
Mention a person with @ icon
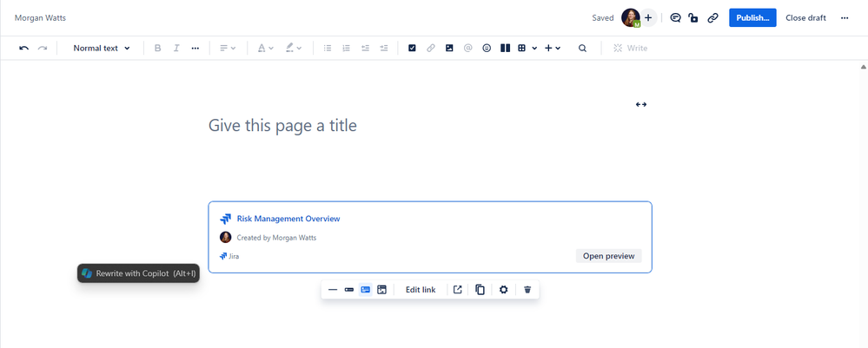pos(467,48)
